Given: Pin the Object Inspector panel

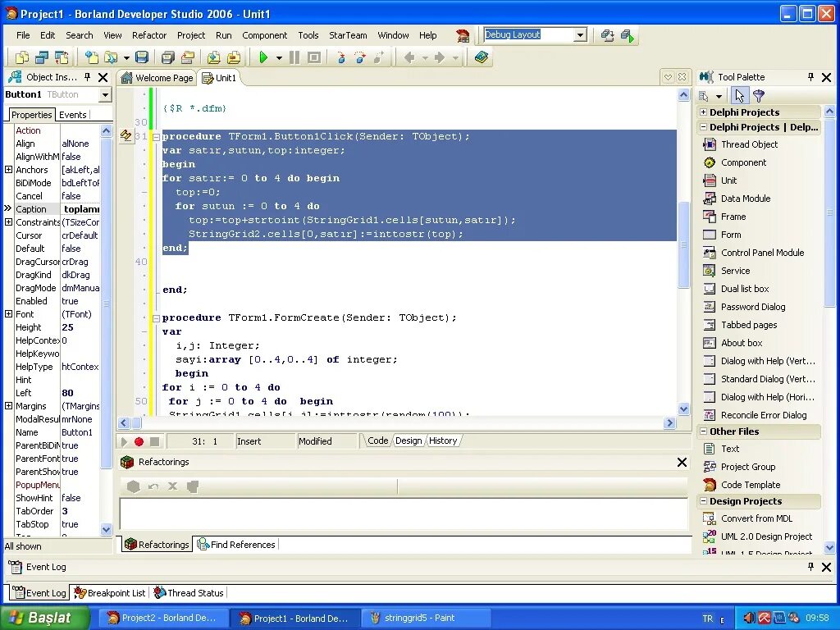Looking at the screenshot, I should [x=87, y=77].
